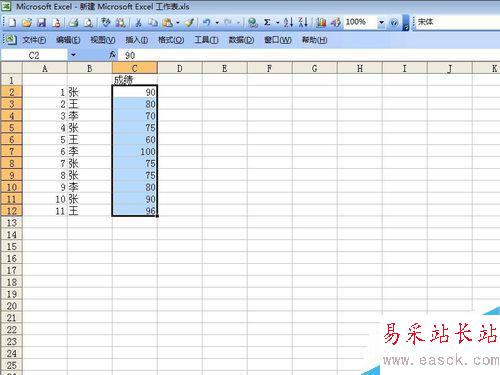The image size is (500, 375).
Task: Paste clipboard contents
Action: (x=167, y=22)
